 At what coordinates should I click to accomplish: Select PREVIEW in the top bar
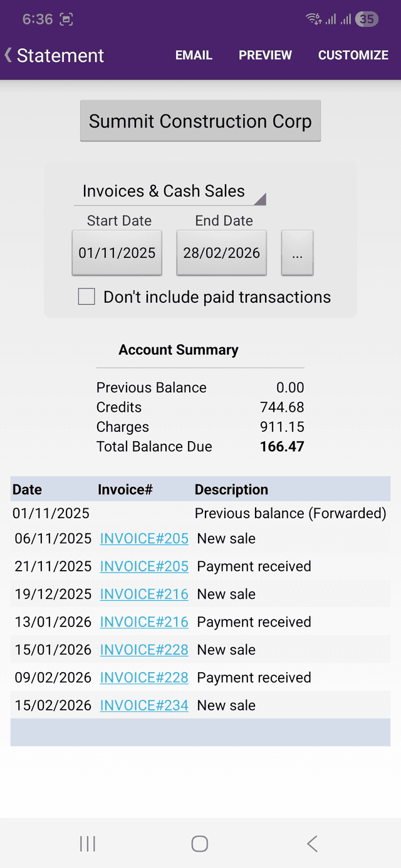click(265, 55)
